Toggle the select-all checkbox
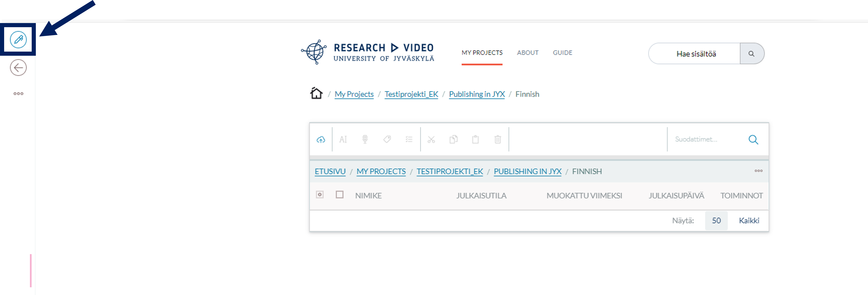This screenshot has height=295, width=868. [340, 195]
